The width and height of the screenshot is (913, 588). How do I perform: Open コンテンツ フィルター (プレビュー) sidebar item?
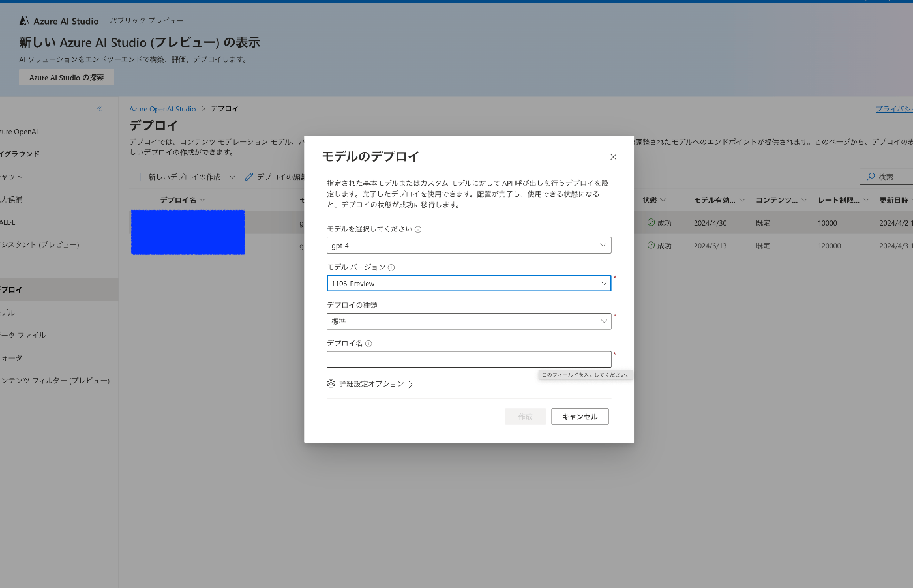(55, 381)
